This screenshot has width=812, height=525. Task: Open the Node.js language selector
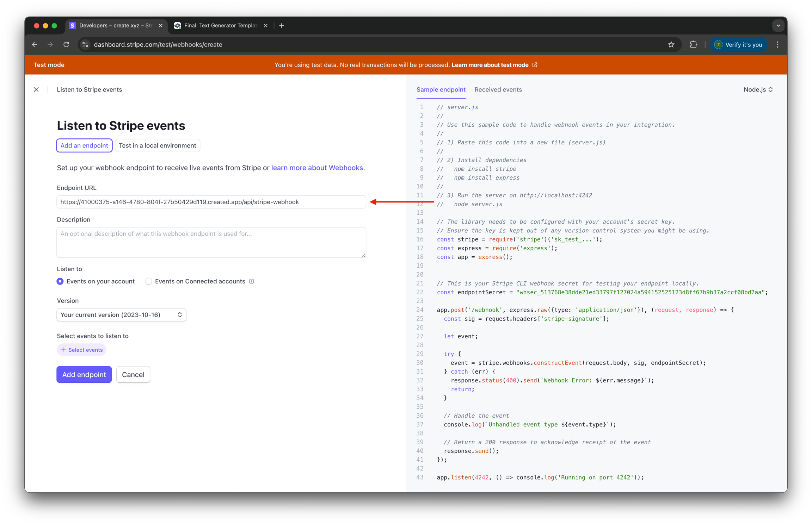[x=758, y=89]
